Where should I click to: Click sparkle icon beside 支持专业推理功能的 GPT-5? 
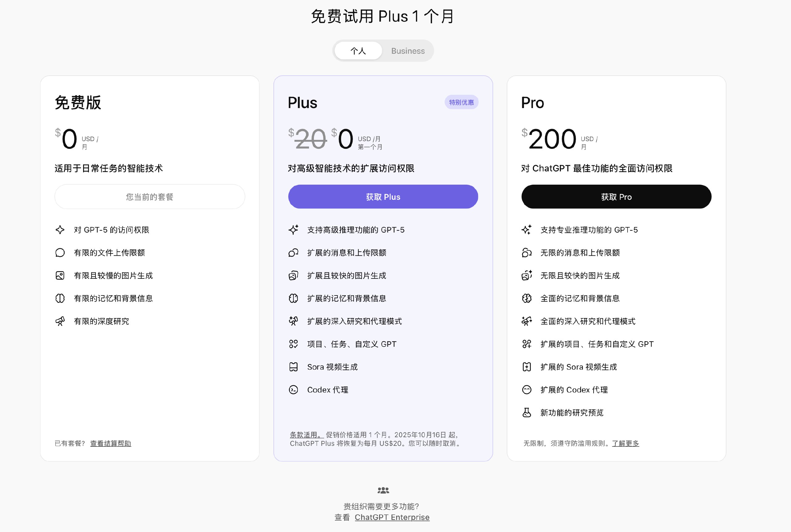click(x=527, y=230)
